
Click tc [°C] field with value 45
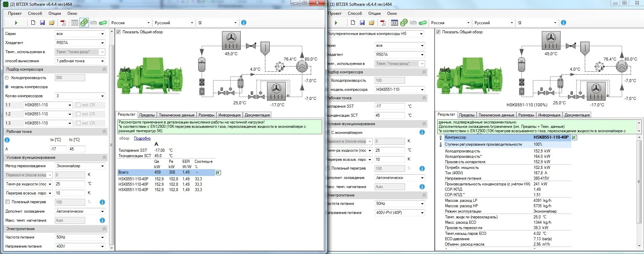tap(77, 149)
